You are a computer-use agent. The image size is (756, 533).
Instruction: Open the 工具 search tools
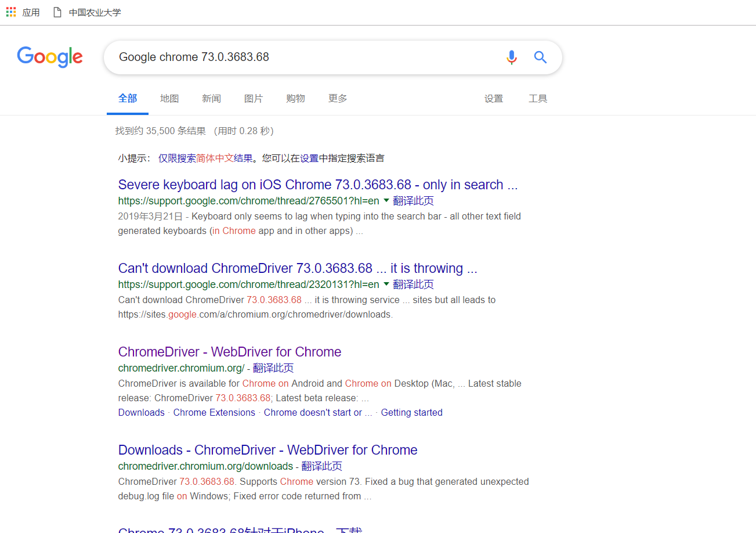[x=538, y=99]
